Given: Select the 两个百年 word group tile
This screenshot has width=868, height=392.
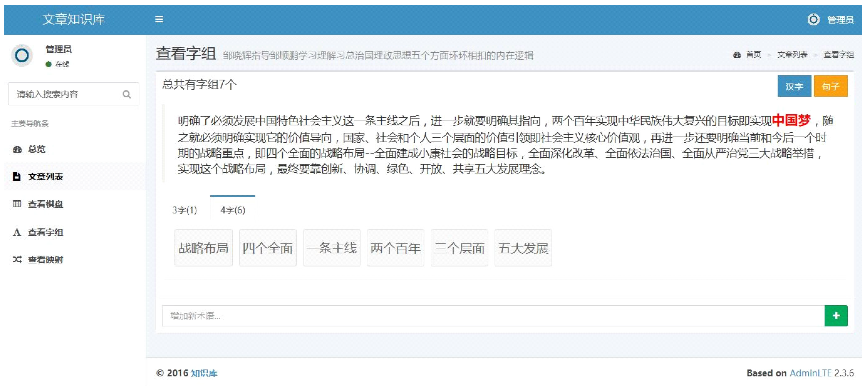Looking at the screenshot, I should (x=395, y=248).
